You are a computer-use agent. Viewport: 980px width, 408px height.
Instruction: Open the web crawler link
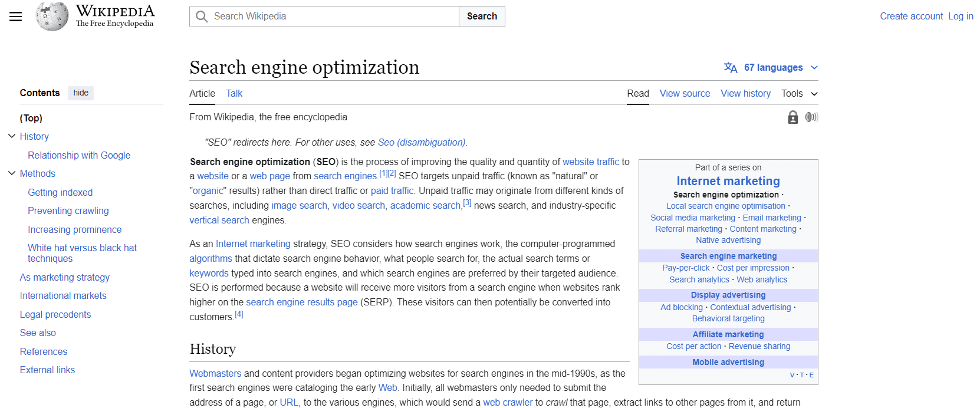click(508, 402)
